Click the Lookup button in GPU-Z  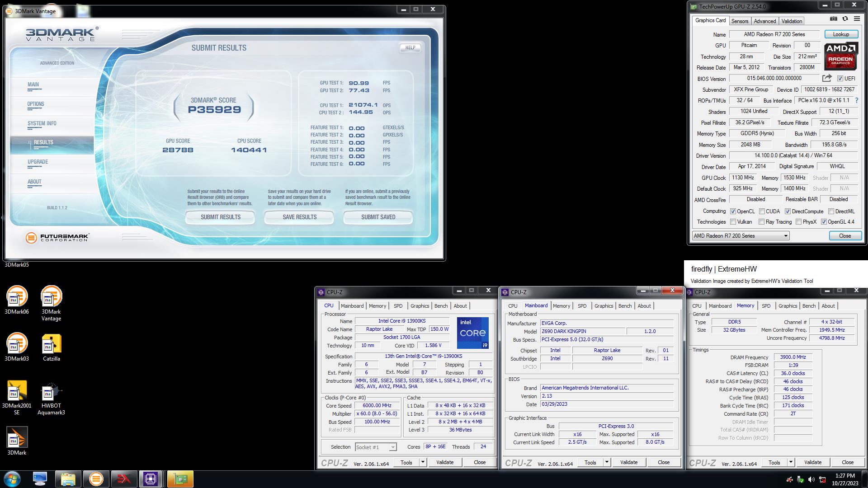tap(841, 34)
